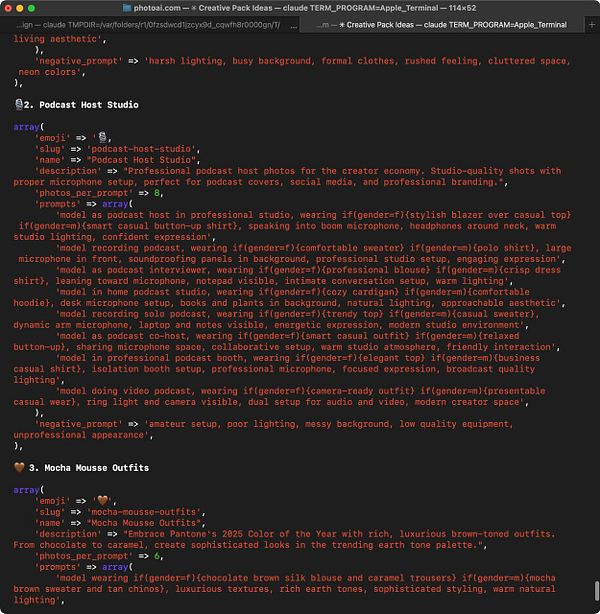
Task: Click 'chocolate brown silk blouse and caramel trousers'
Action: coord(326,578)
